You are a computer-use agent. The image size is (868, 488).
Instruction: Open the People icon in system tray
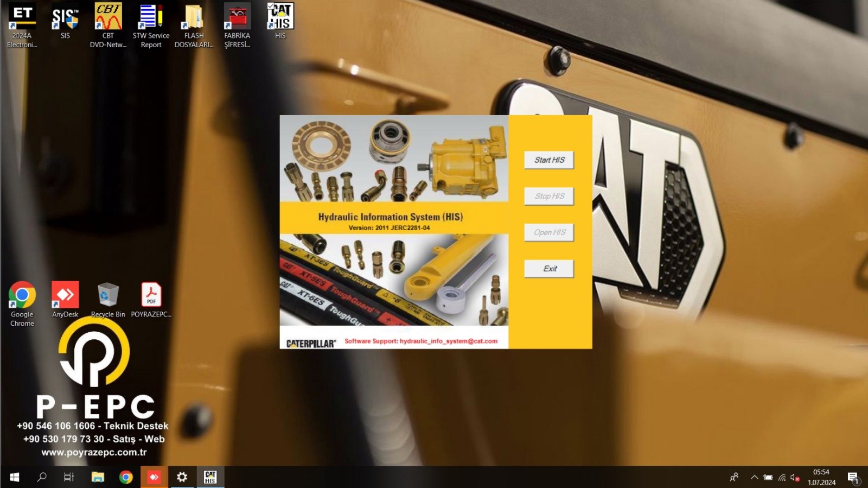(x=734, y=477)
